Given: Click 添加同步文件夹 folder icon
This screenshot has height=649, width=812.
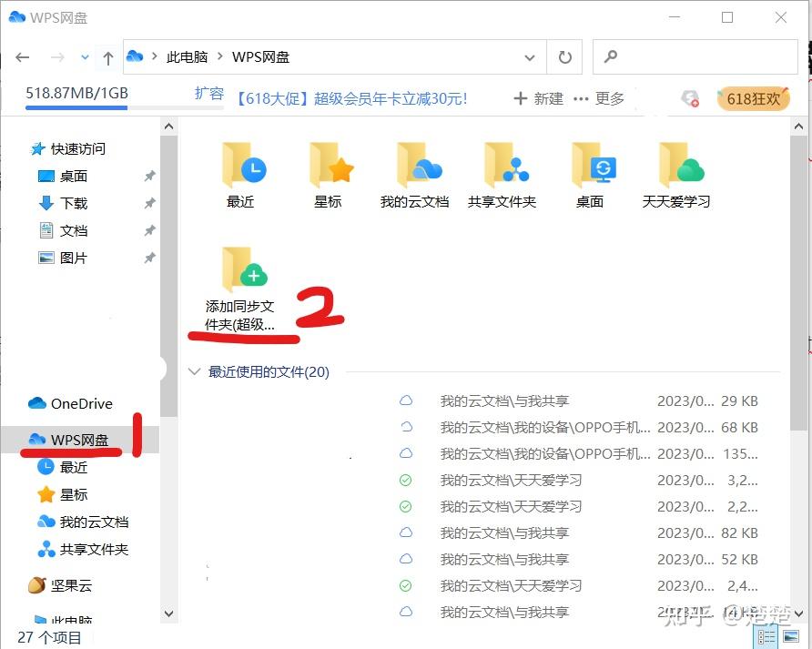Looking at the screenshot, I should coord(245,269).
